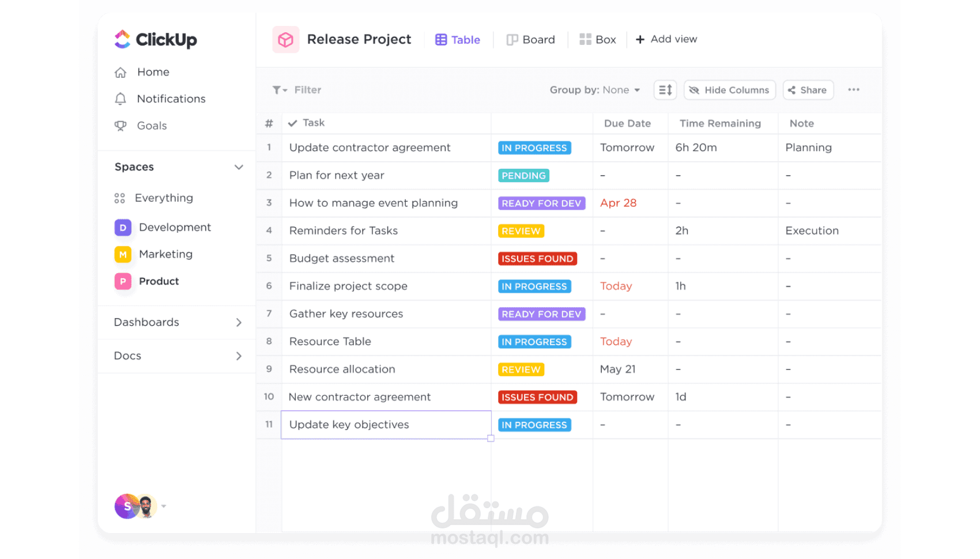The image size is (980, 559).
Task: Expand the Docs section
Action: coord(239,356)
